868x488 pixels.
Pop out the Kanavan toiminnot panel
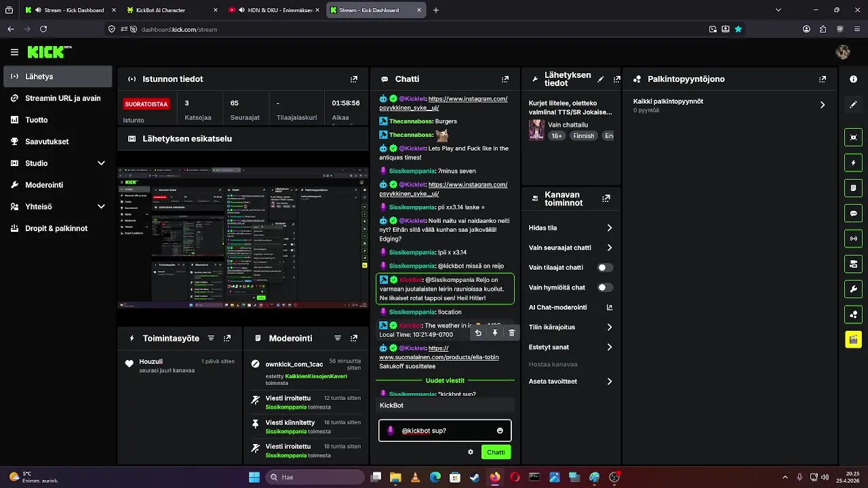click(606, 199)
